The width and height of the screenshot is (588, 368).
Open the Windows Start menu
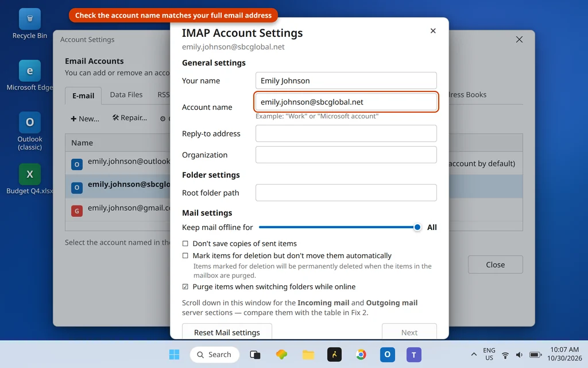coord(174,354)
